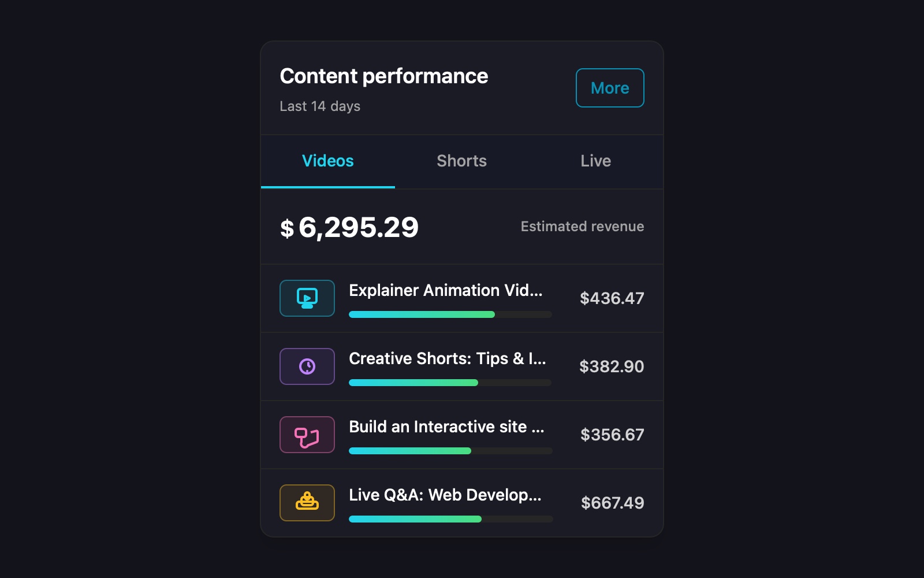Select the Videos tab
Viewport: 924px width, 578px height.
pyautogui.click(x=327, y=161)
